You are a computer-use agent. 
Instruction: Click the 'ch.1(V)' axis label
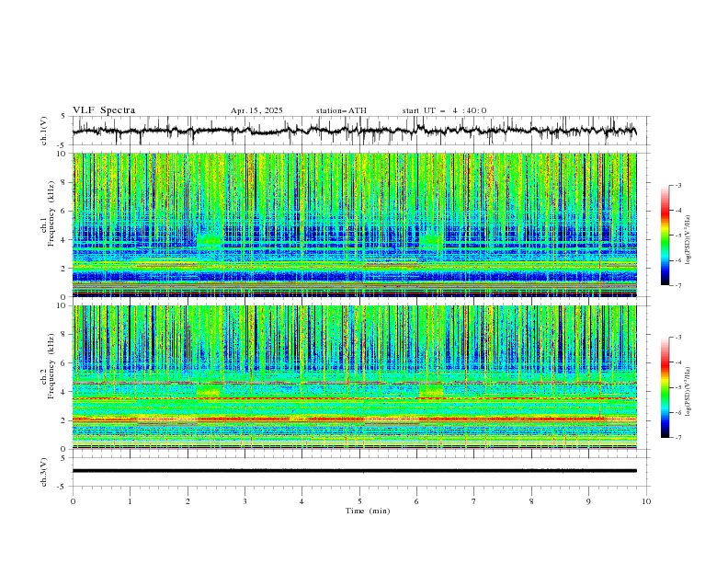coord(44,131)
